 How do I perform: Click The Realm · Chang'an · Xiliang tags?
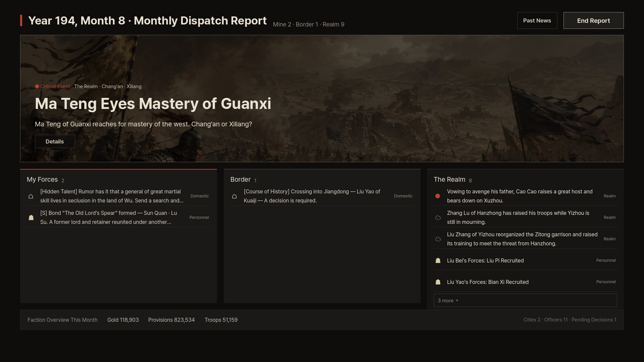click(x=108, y=86)
